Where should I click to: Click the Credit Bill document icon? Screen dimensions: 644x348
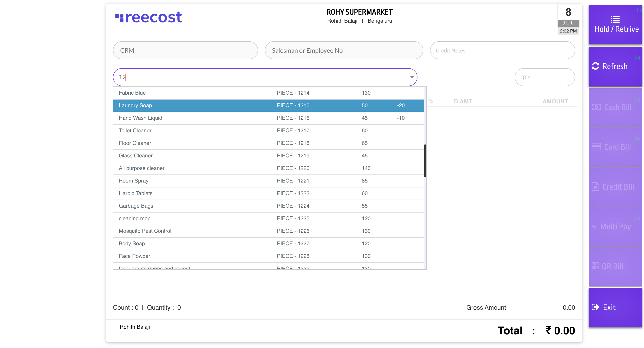(x=595, y=187)
